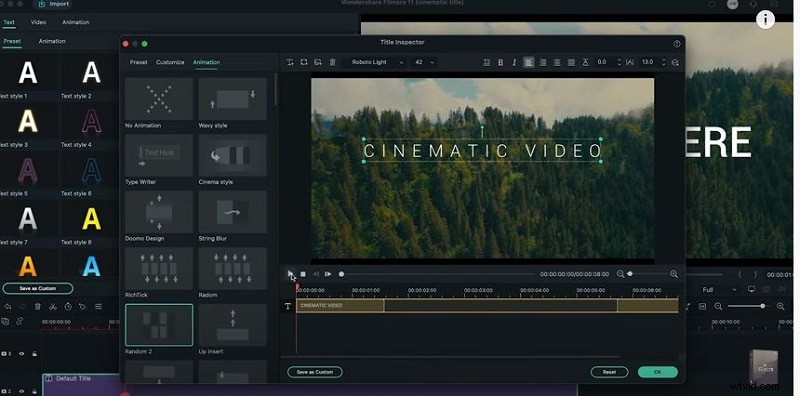Zoom out the inspector timeline
This screenshot has height=396, width=800.
(x=620, y=274)
